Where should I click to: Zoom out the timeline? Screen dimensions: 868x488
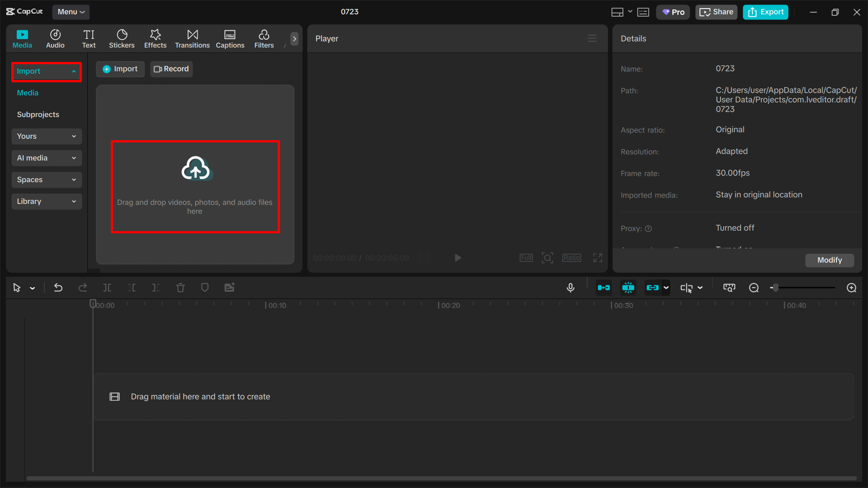(754, 287)
